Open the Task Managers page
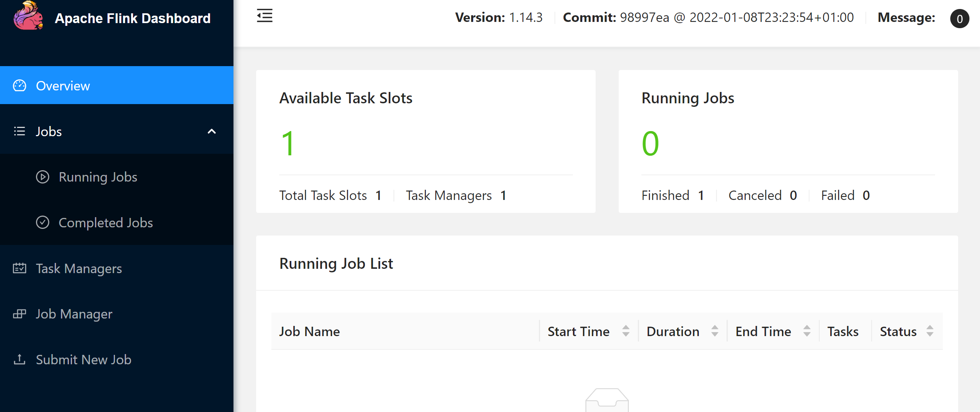The image size is (980, 412). tap(117, 268)
